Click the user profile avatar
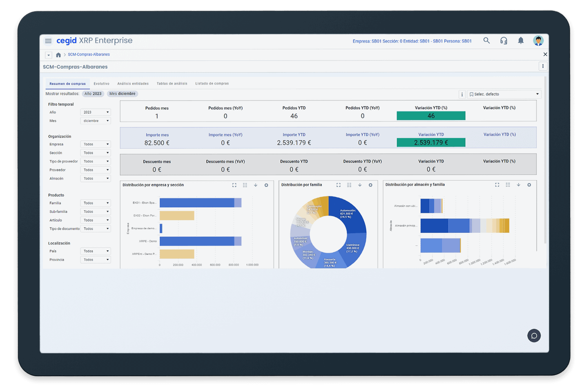 (538, 40)
